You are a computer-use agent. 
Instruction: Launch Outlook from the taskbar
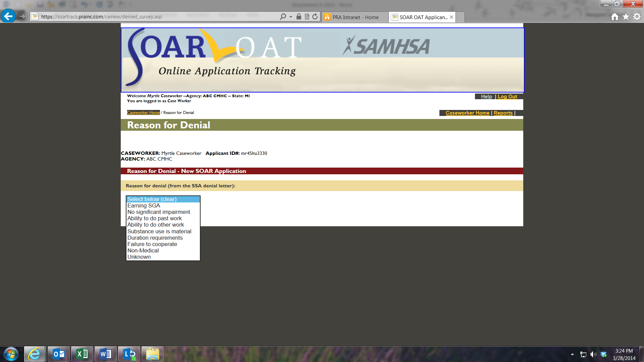pos(59,354)
